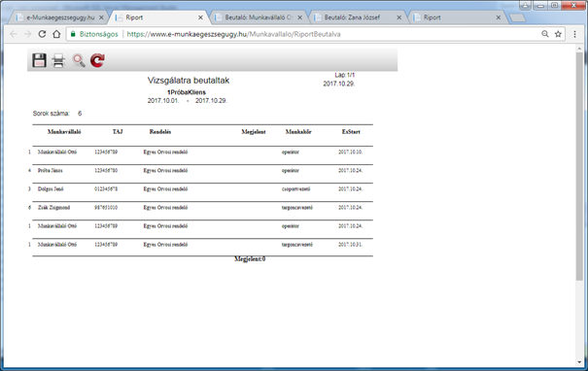Click the Rendelés column header

point(160,132)
